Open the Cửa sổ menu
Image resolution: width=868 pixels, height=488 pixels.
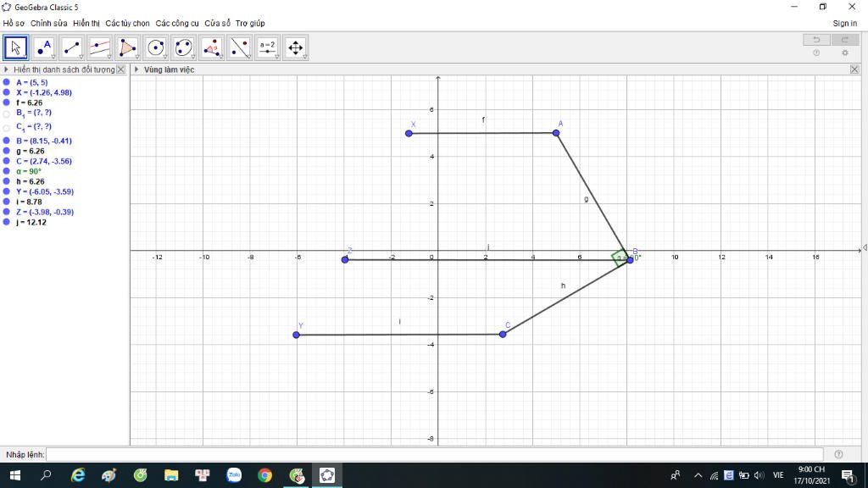click(x=218, y=23)
